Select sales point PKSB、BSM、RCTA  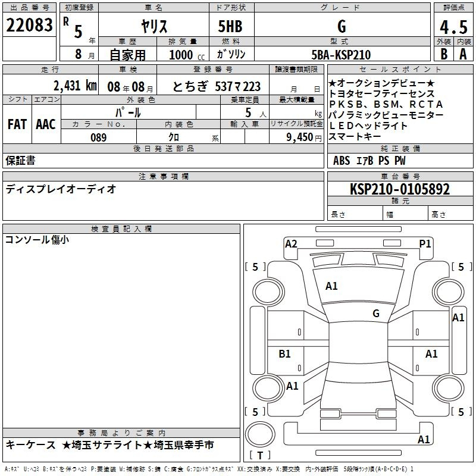[386, 104]
